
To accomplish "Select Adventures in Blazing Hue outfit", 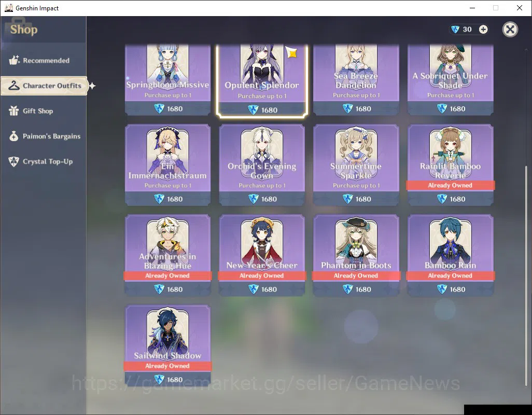I will 167,255.
